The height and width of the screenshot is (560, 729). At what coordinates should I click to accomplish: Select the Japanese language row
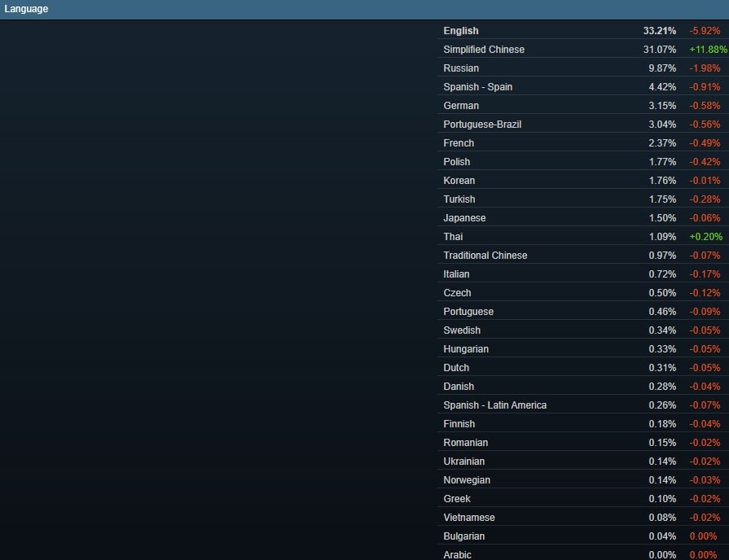[583, 218]
